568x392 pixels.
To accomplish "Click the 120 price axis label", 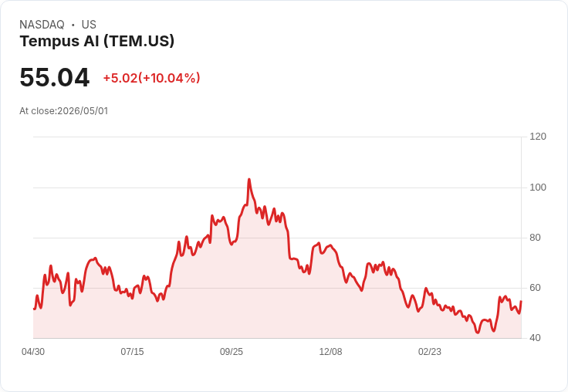I will point(538,137).
